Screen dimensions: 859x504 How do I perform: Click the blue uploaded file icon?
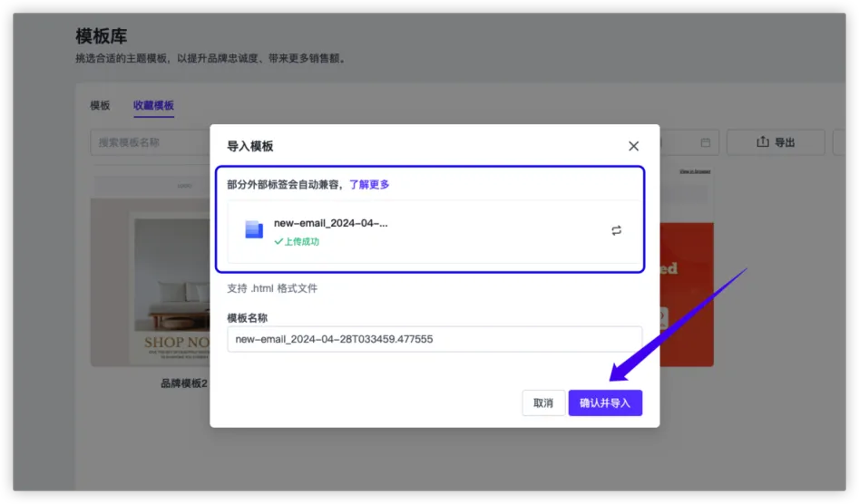[x=254, y=230]
